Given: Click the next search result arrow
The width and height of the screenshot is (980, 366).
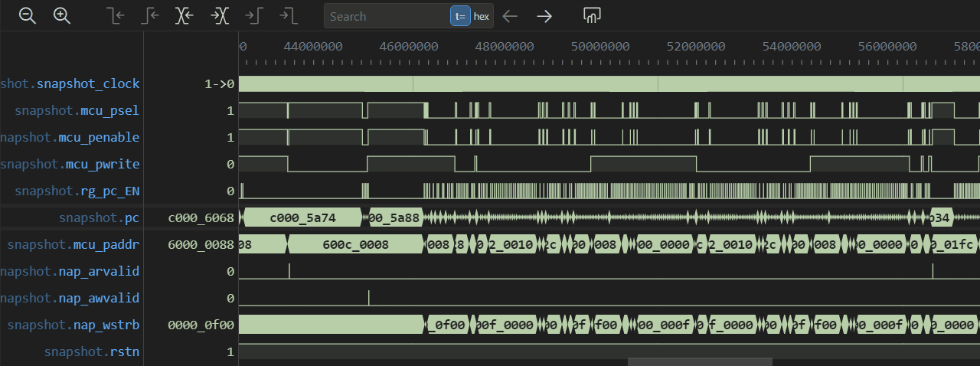Looking at the screenshot, I should (x=544, y=16).
